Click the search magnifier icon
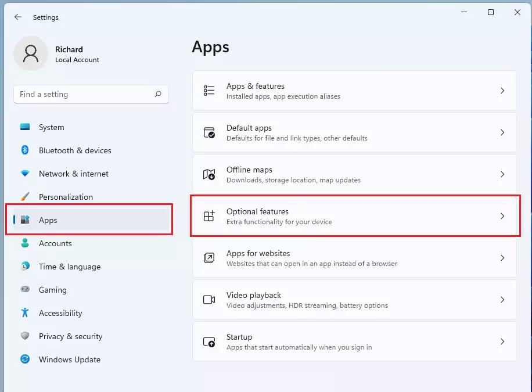532x392 pixels. [158, 94]
